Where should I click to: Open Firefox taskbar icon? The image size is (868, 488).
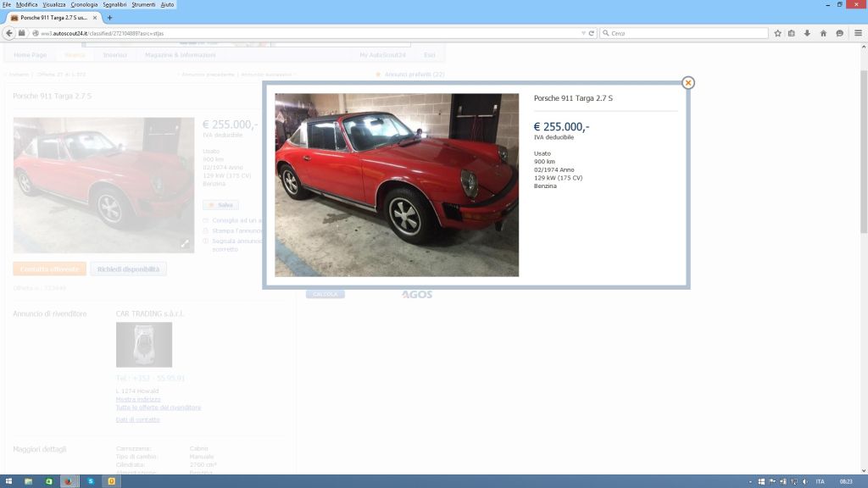click(x=69, y=481)
